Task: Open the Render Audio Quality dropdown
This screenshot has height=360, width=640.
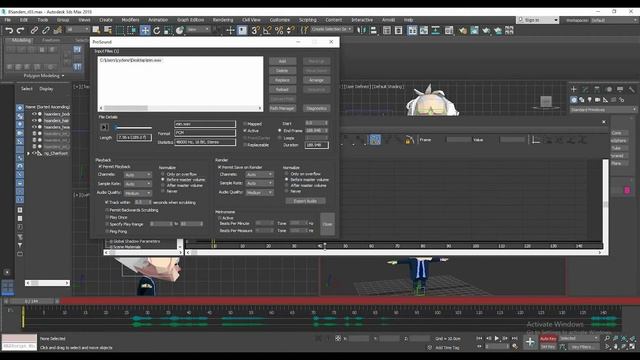Action: click(260, 192)
